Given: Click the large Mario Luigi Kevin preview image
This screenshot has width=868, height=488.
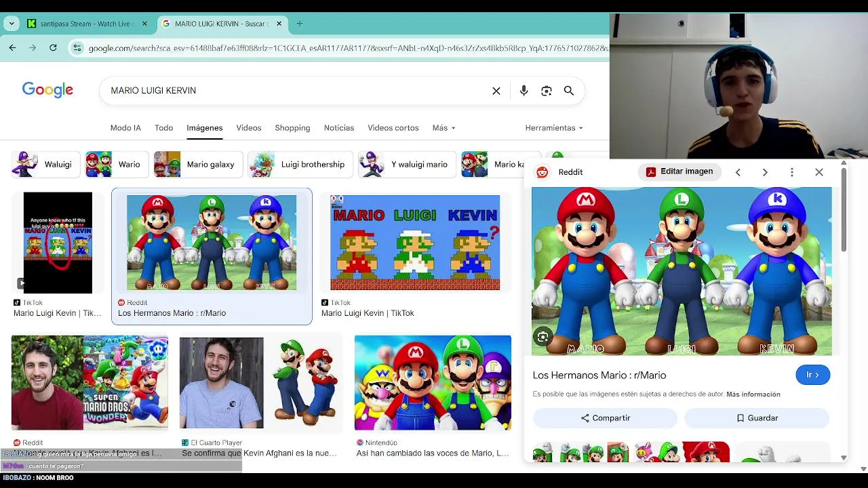Looking at the screenshot, I should [x=682, y=271].
